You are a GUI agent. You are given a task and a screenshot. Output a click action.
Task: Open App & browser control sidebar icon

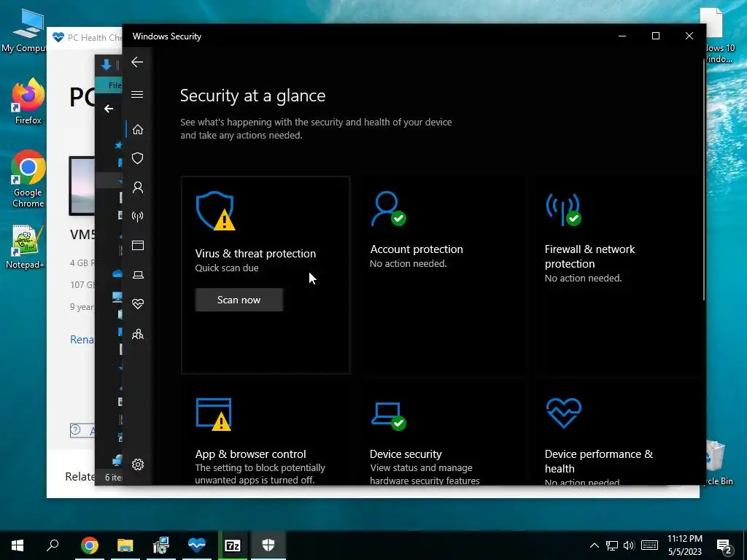(x=138, y=245)
